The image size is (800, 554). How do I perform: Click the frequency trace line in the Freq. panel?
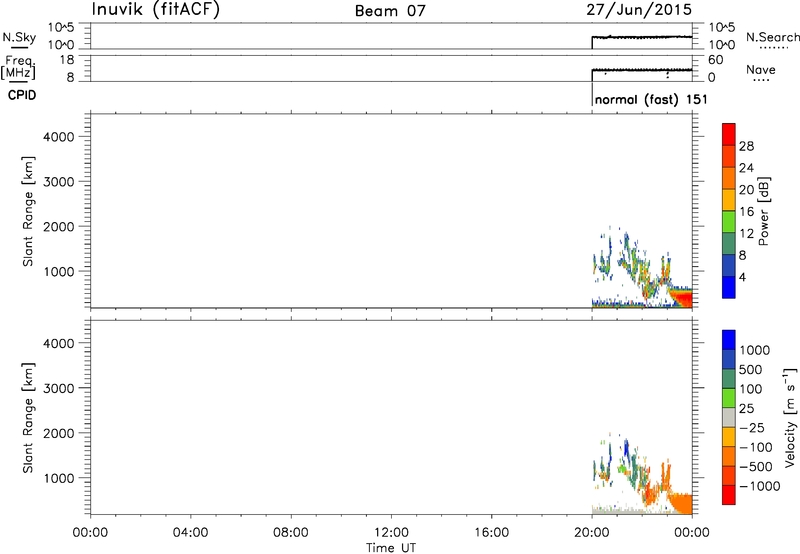[x=642, y=70]
